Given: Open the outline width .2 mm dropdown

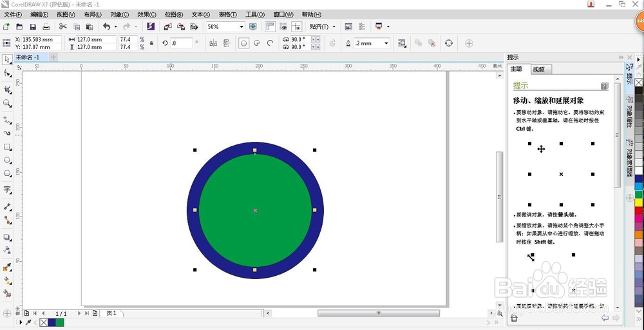Looking at the screenshot, I should pos(386,43).
